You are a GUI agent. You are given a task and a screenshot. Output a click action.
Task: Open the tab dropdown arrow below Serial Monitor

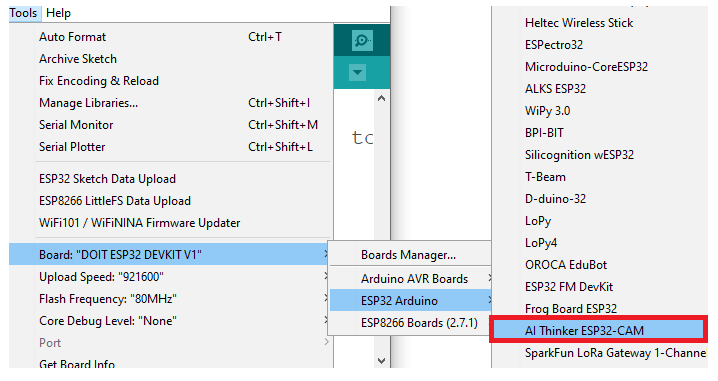pyautogui.click(x=357, y=72)
